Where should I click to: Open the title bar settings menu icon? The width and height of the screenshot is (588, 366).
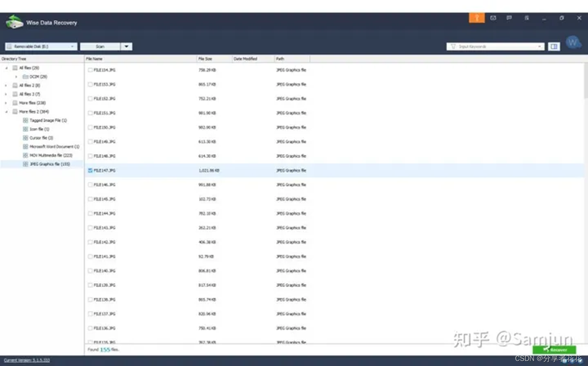527,18
